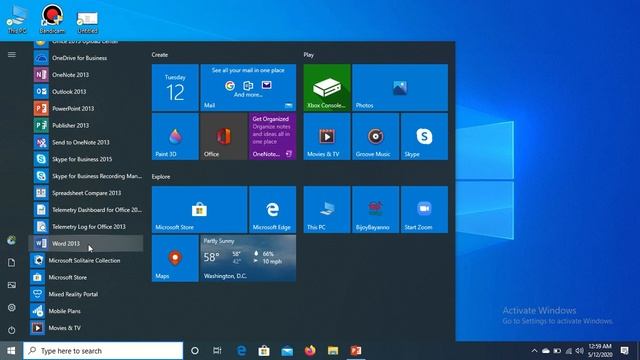Screen dimensions: 640x360
Task: Select the Untitled desktop icon
Action: [87, 21]
